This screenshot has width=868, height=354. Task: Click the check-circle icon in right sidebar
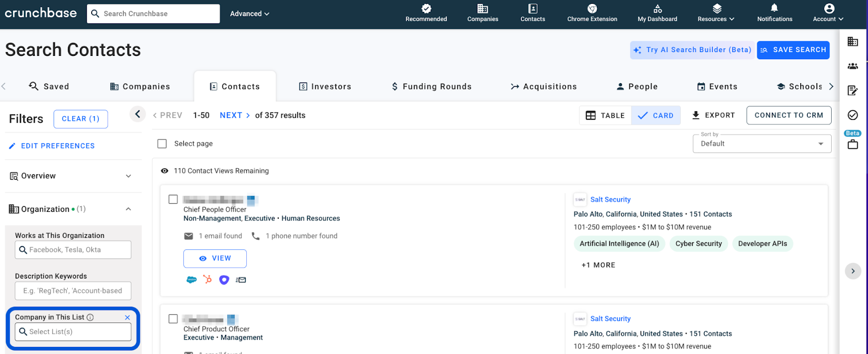click(x=853, y=115)
